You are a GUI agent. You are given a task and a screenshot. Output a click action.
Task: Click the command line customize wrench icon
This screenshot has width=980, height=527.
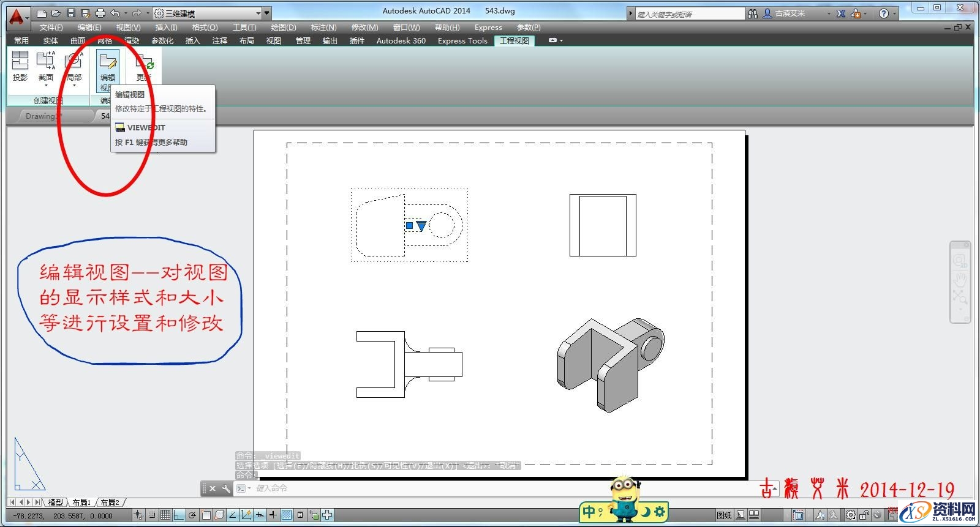[226, 488]
